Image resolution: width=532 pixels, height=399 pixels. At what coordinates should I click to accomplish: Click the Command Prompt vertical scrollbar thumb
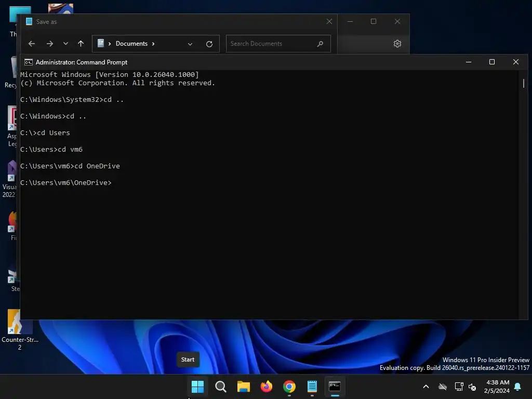pyautogui.click(x=524, y=83)
